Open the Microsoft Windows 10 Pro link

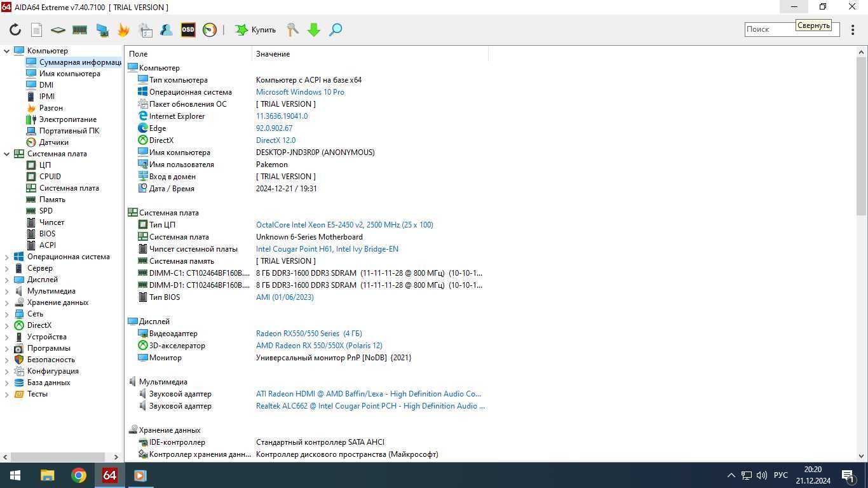point(300,92)
